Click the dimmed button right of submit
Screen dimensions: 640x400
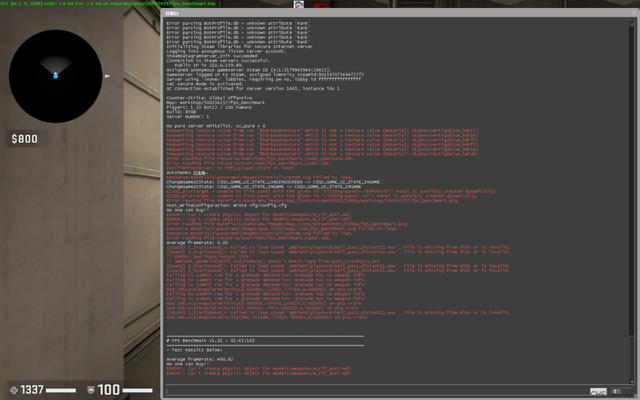621,391
